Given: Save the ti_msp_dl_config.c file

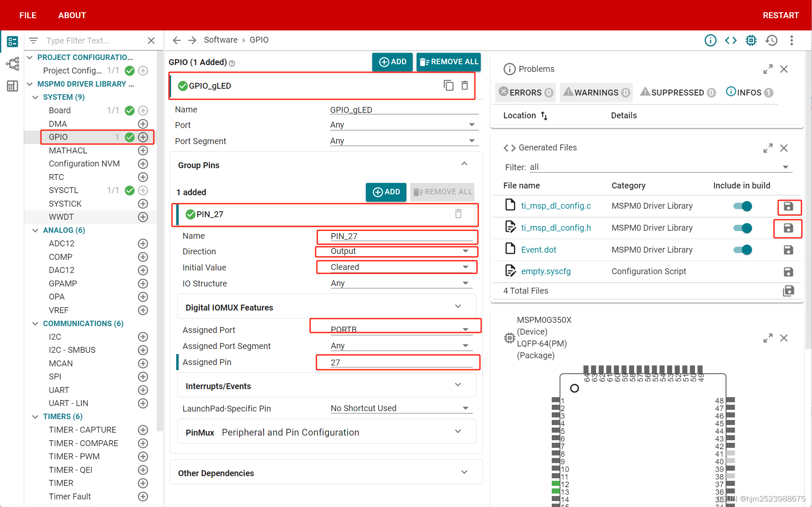Looking at the screenshot, I should click(x=788, y=206).
